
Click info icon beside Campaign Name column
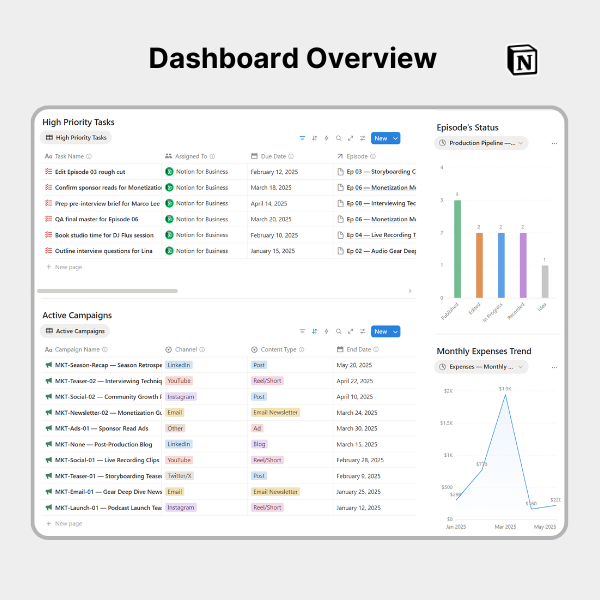click(x=105, y=350)
